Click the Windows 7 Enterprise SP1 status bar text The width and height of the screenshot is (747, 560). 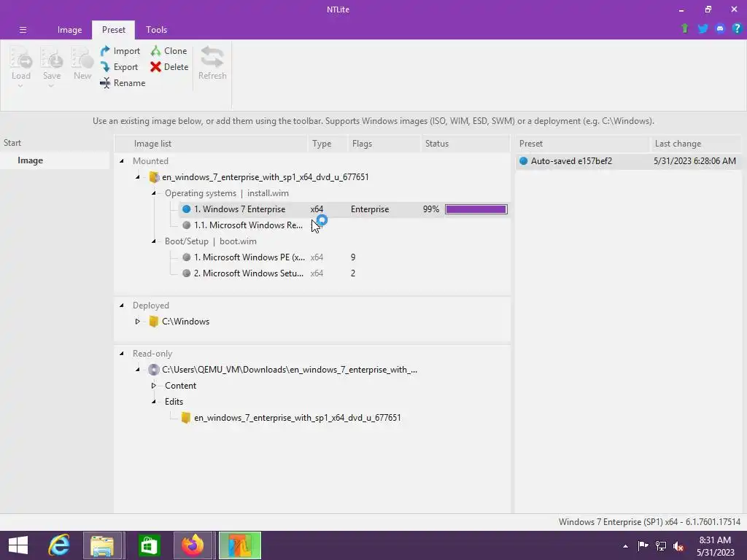coord(649,522)
